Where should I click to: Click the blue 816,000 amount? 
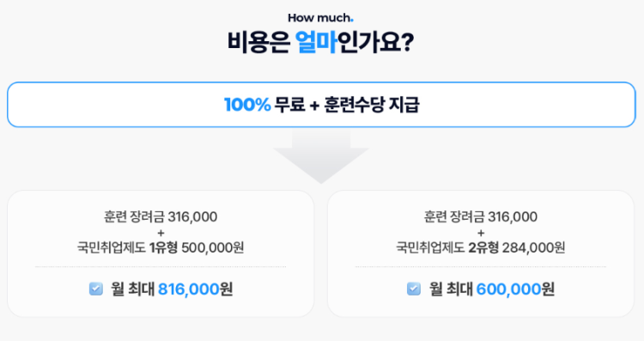tap(189, 289)
